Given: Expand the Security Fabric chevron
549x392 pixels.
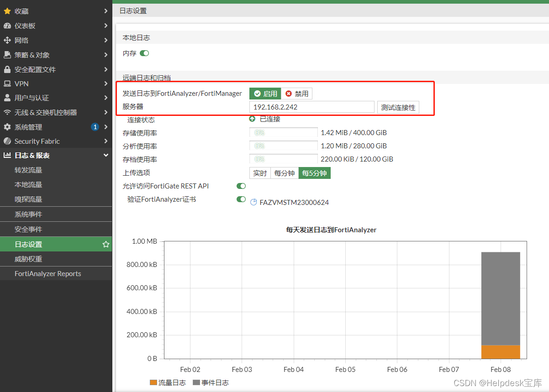Looking at the screenshot, I should [106, 141].
